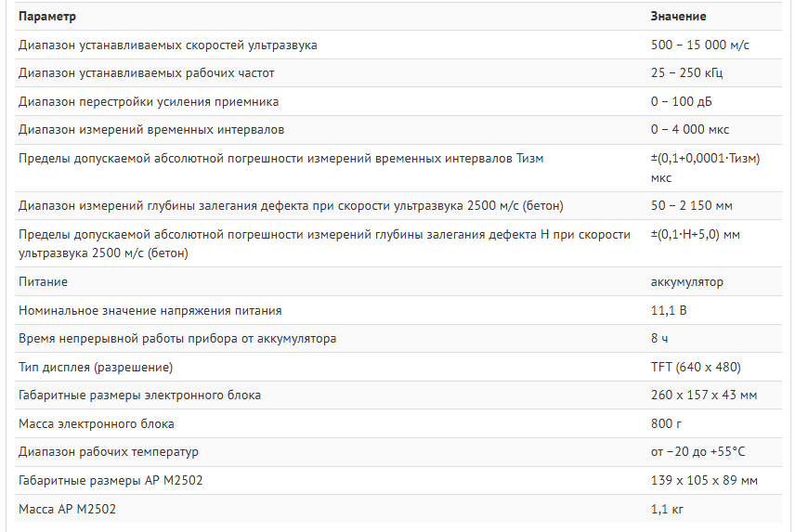The width and height of the screenshot is (795, 532).
Task: Select the "11,1 В" voltage value
Action: [669, 310]
